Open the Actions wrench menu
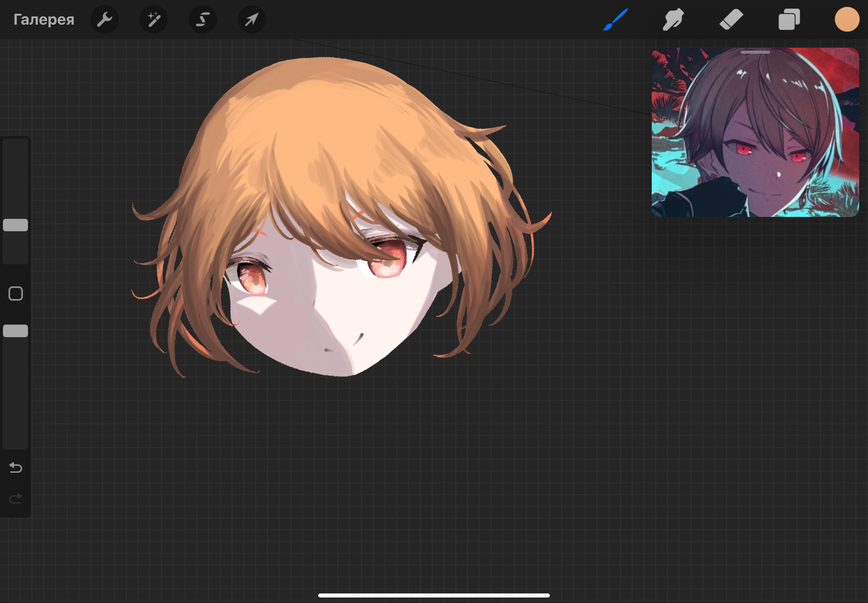Viewport: 868px width, 603px height. coord(105,19)
